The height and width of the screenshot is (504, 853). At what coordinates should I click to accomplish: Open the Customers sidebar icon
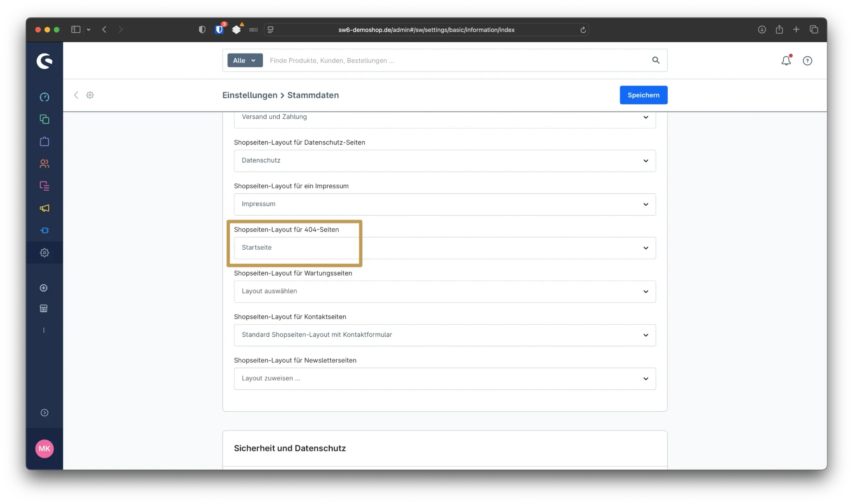click(x=44, y=164)
